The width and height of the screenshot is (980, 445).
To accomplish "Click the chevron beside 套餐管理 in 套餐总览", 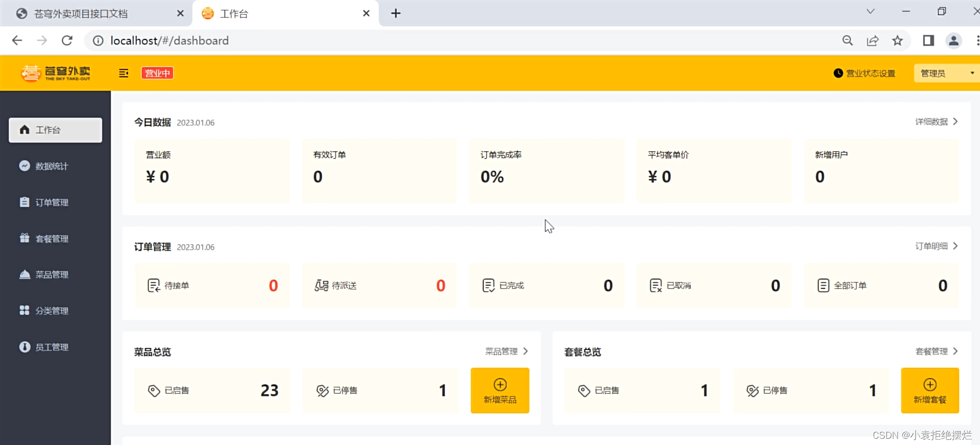I will click(x=955, y=351).
